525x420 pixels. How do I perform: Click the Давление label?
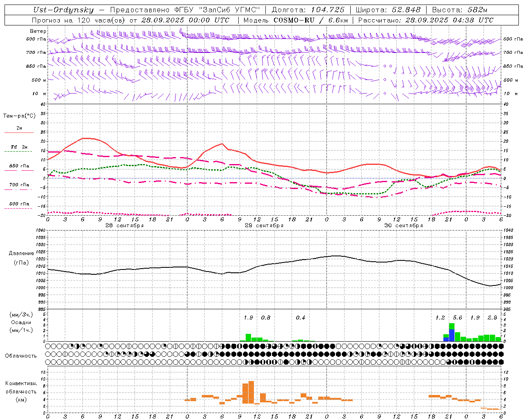tap(21, 253)
